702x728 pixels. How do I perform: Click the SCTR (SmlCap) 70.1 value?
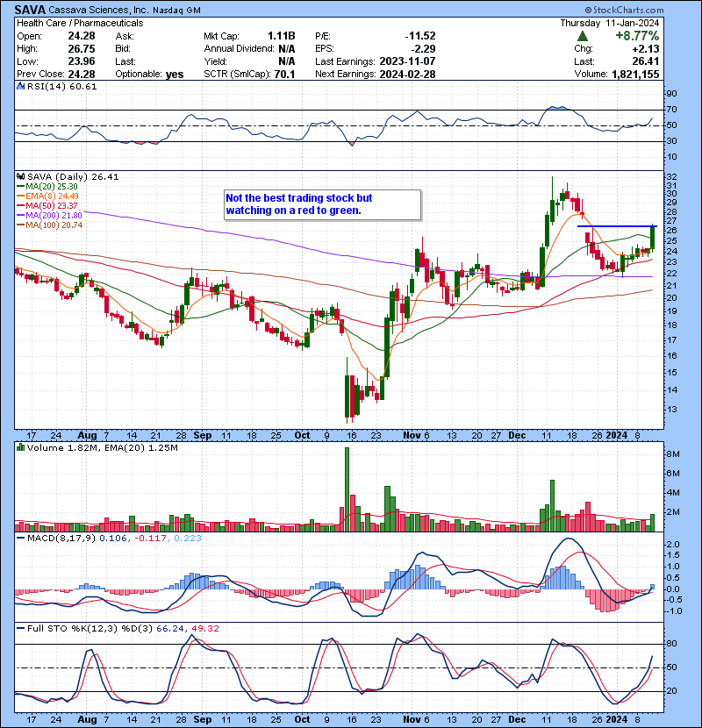click(x=285, y=75)
